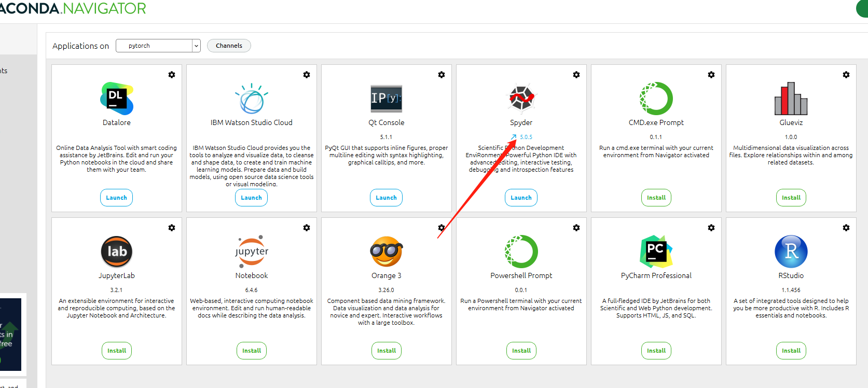Install Powershell Prompt
868x388 pixels.
tap(521, 351)
